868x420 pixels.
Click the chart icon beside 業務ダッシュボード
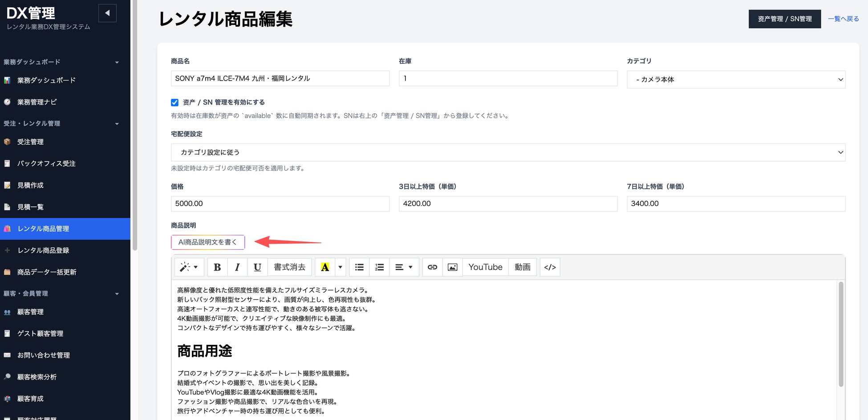pos(7,80)
